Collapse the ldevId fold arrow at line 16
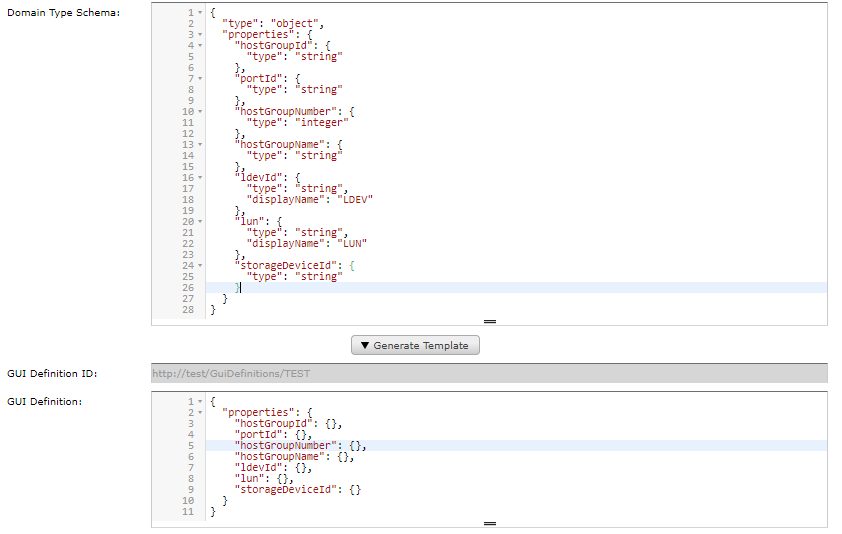The image size is (842, 534). 200,178
